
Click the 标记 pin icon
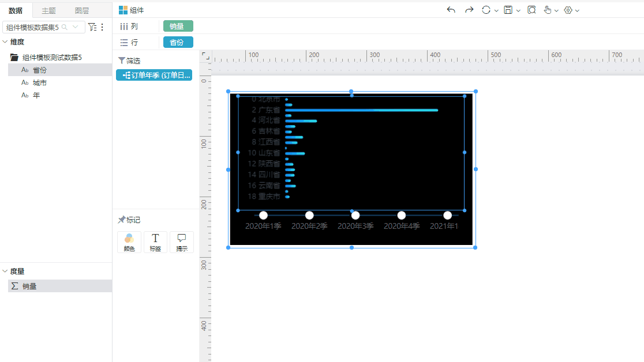[122, 220]
